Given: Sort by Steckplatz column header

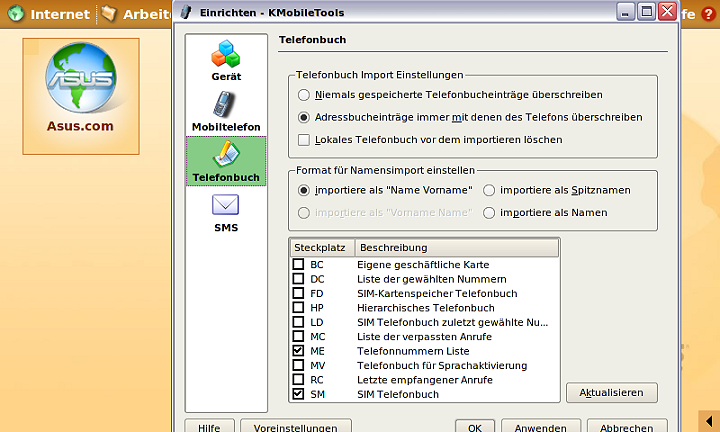Looking at the screenshot, I should click(x=322, y=247).
